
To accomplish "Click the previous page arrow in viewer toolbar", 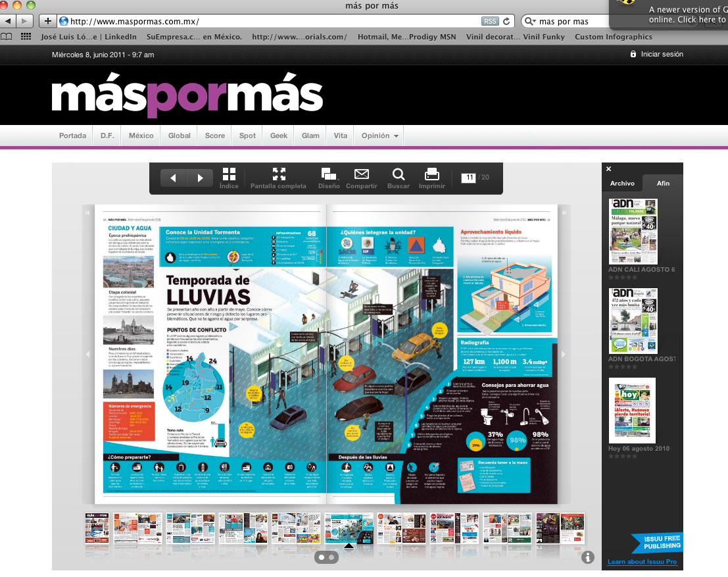I will pos(173,178).
